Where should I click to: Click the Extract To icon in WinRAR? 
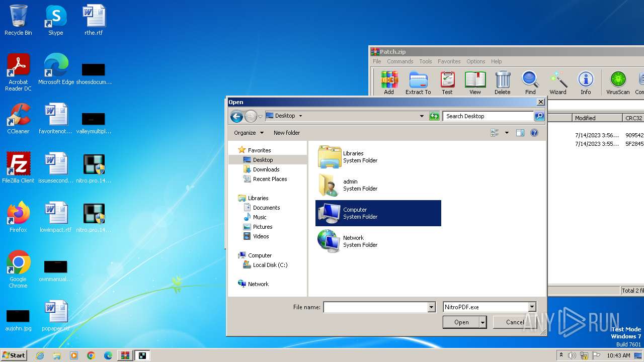[x=418, y=82]
